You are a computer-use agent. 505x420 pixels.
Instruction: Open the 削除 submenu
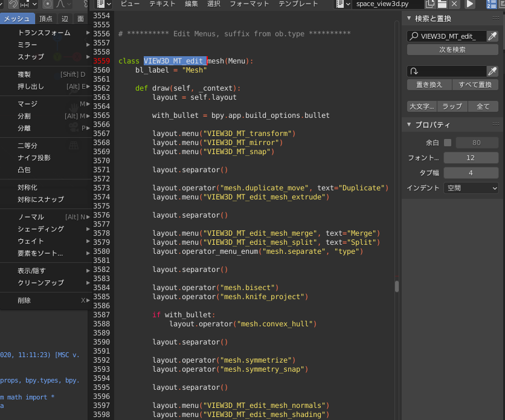[x=46, y=300]
